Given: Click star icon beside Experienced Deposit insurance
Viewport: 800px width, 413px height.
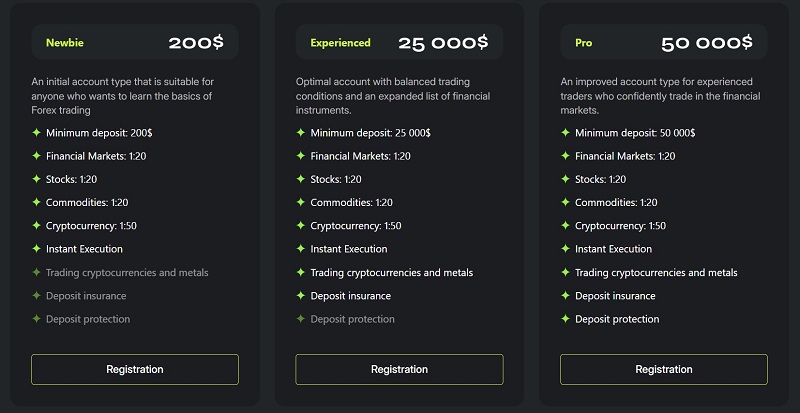Looking at the screenshot, I should coord(301,296).
